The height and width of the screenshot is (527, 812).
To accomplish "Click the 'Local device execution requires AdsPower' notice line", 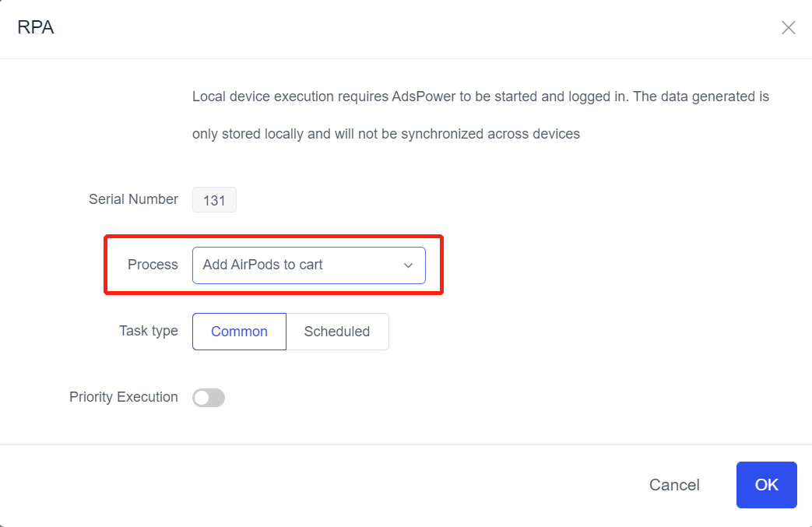I will 480,97.
